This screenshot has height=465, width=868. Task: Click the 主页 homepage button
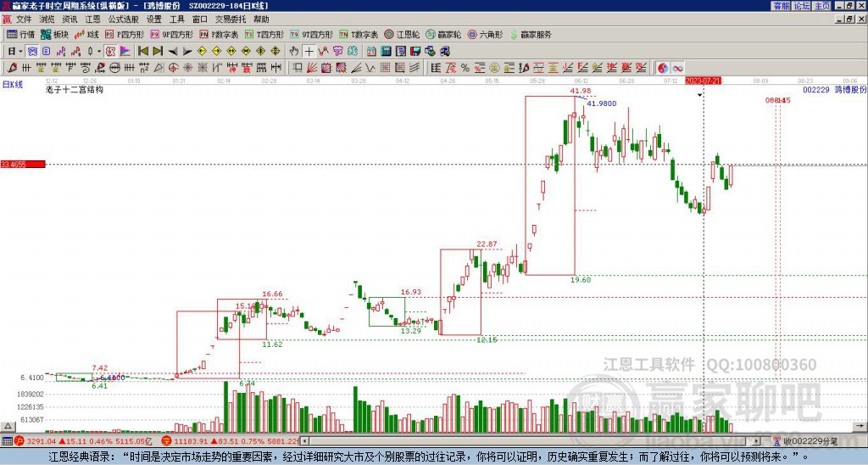[x=821, y=6]
